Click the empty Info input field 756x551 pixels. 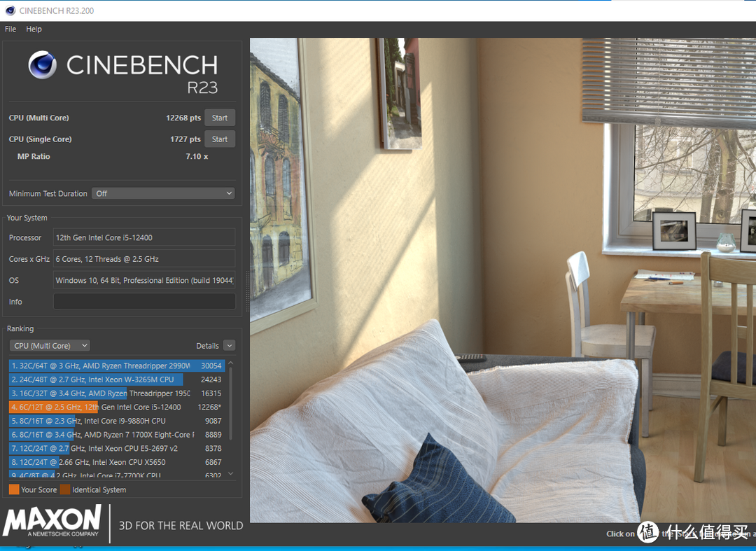point(144,302)
